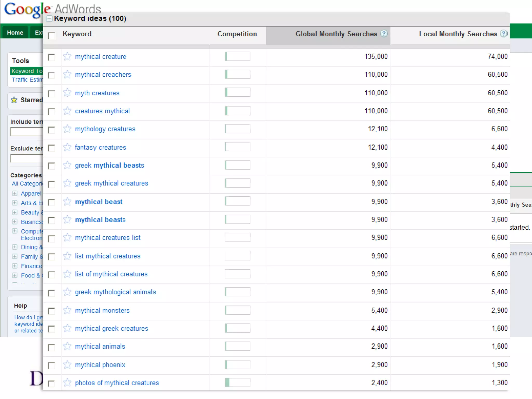The height and width of the screenshot is (399, 532).
Task: Star the 'myth creatures' keyword
Action: pyautogui.click(x=67, y=93)
